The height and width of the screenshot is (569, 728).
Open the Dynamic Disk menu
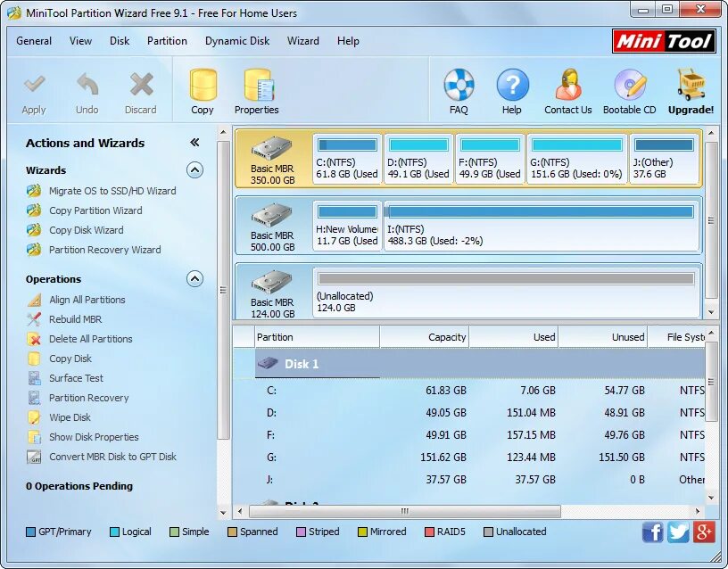(x=237, y=41)
